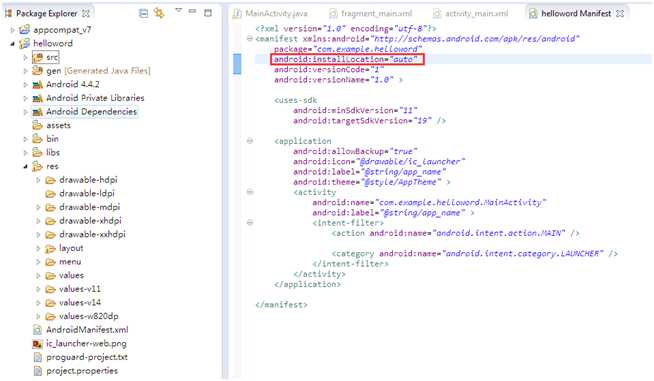Click the res folder icon
The width and height of the screenshot is (654, 381).
point(38,167)
